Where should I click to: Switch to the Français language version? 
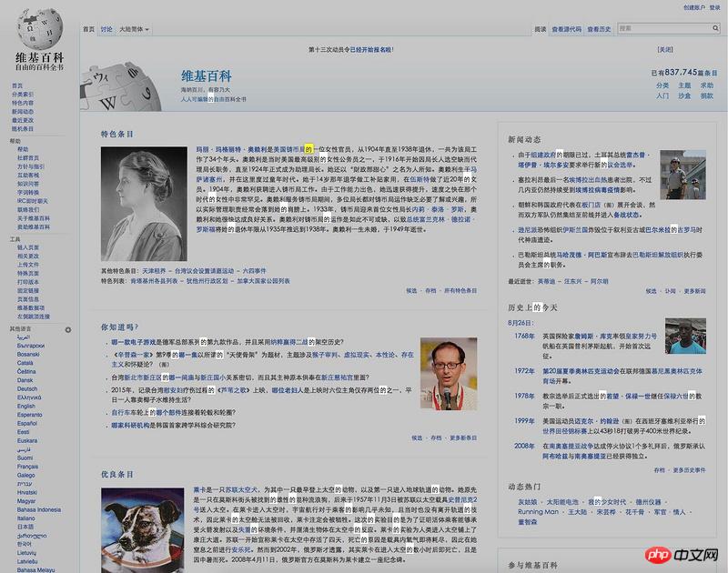28,467
